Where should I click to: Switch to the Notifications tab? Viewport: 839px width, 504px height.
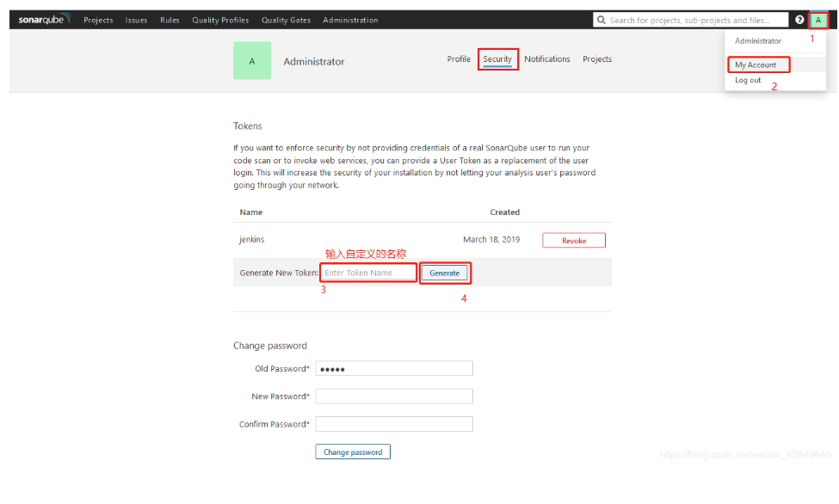pyautogui.click(x=546, y=58)
